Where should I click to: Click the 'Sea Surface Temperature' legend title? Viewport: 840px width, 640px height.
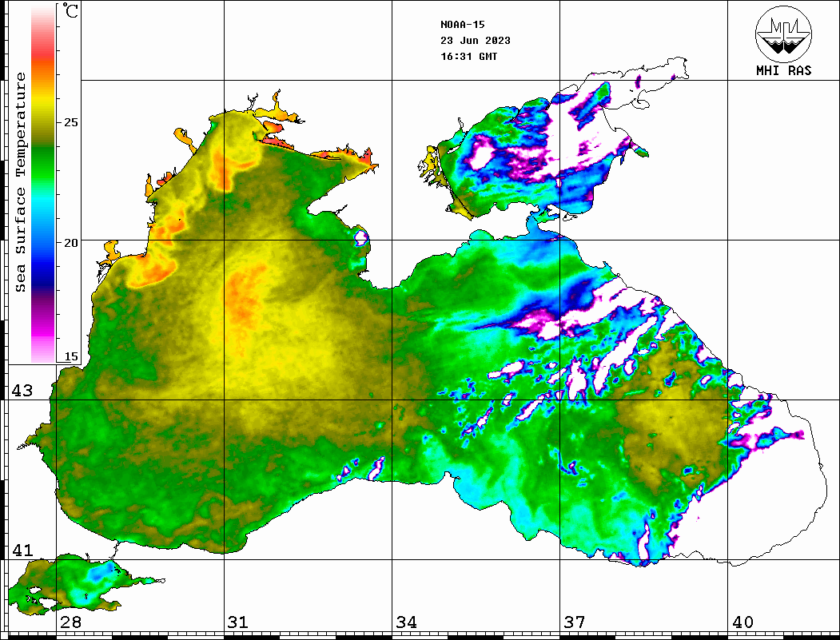tap(20, 182)
